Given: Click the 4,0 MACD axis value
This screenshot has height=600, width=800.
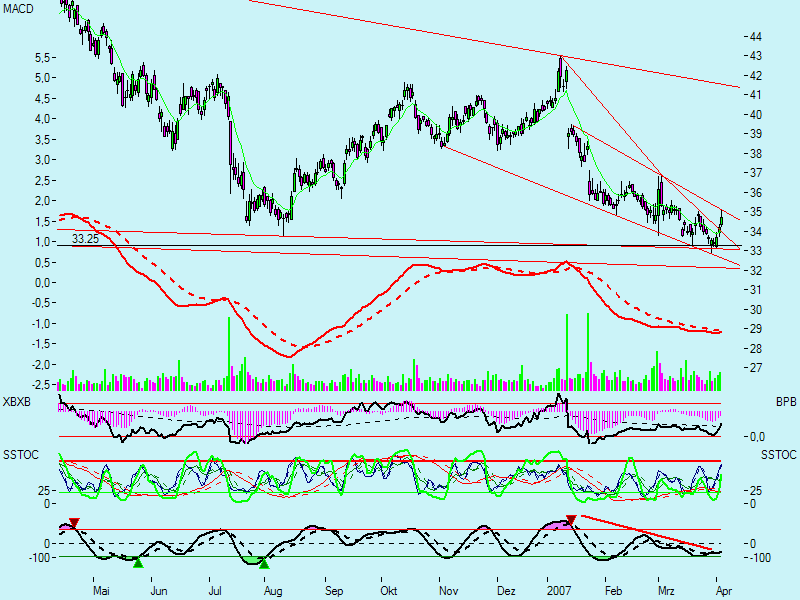Looking at the screenshot, I should tap(42, 119).
